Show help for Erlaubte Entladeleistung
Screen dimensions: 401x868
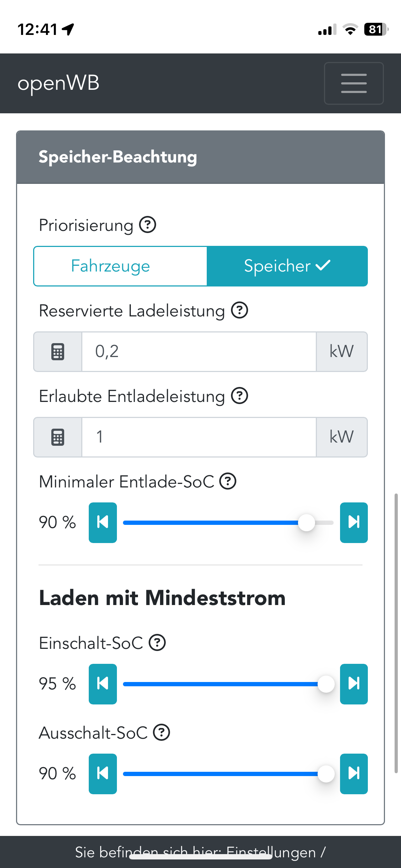tap(240, 396)
